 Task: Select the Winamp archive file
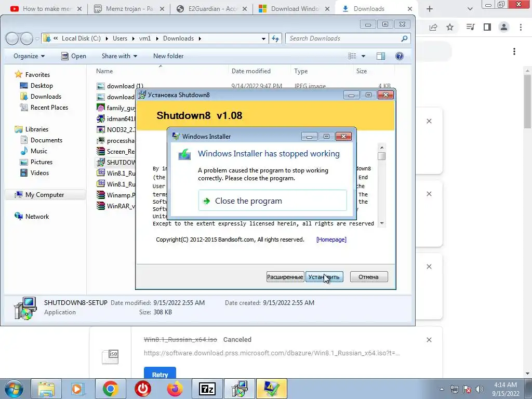(116, 195)
